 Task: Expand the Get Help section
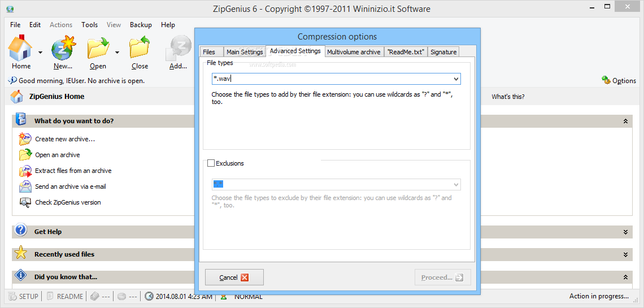click(x=625, y=232)
